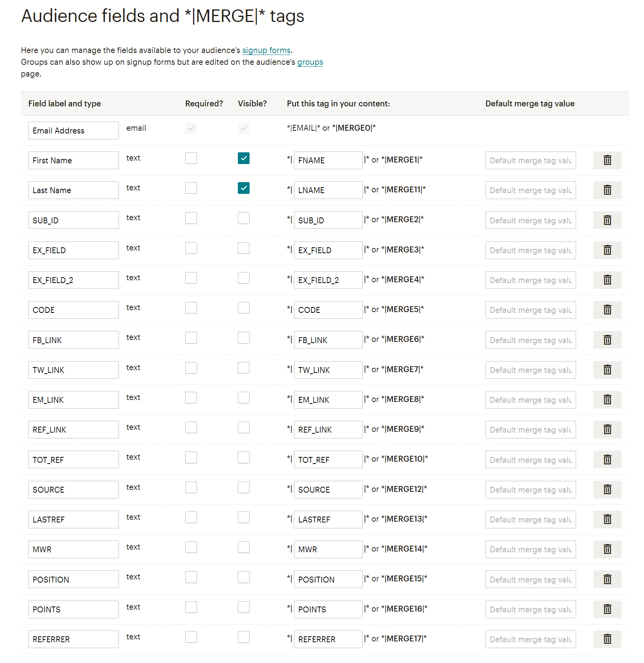
Task: Follow the groups page link
Action: coord(310,62)
